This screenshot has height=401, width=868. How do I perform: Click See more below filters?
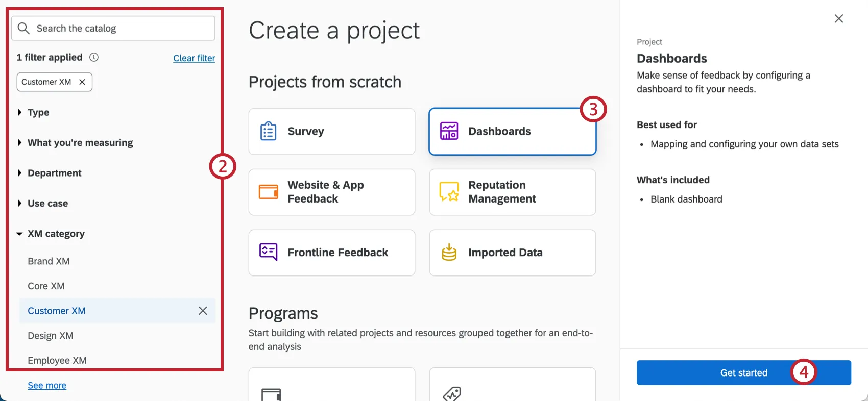click(x=46, y=385)
